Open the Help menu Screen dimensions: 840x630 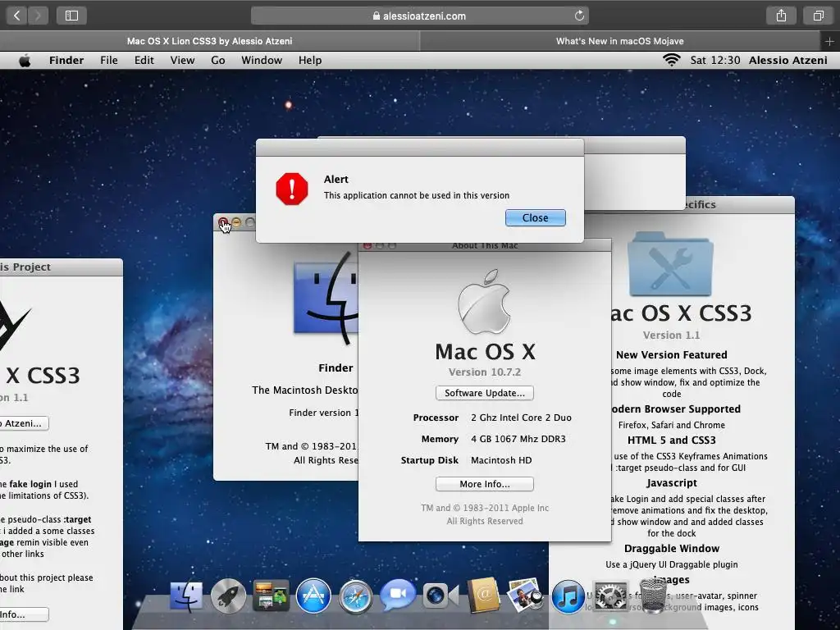coord(310,60)
